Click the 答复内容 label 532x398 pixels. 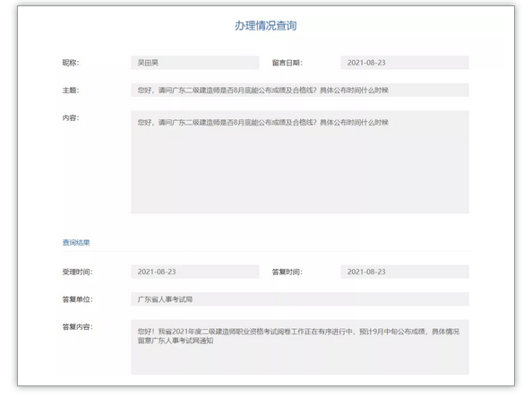pos(77,326)
